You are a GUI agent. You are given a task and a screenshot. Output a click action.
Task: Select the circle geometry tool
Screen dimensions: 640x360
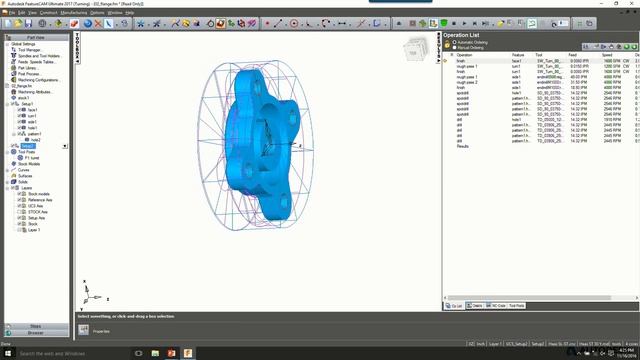tap(294, 24)
